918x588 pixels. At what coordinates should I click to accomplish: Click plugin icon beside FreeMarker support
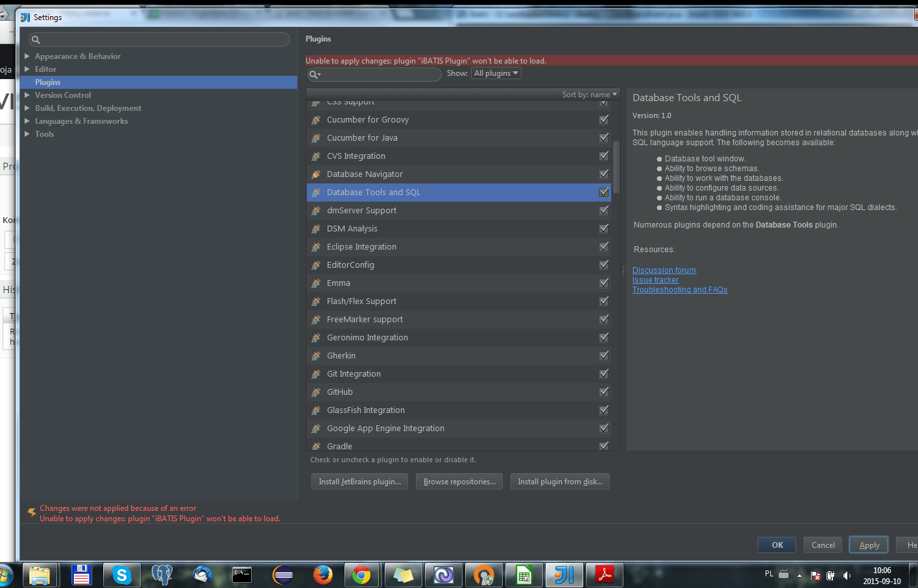(x=316, y=320)
